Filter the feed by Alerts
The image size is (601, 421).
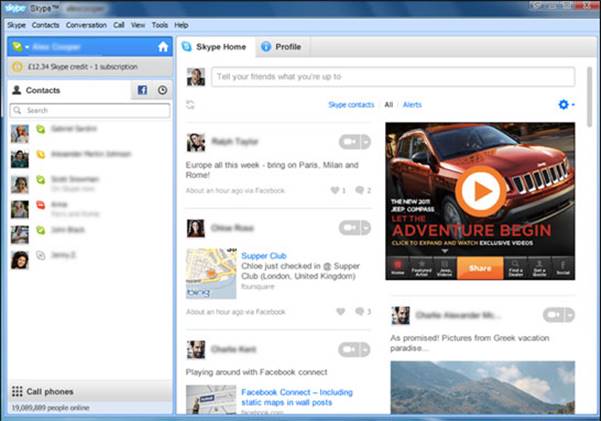tap(412, 105)
